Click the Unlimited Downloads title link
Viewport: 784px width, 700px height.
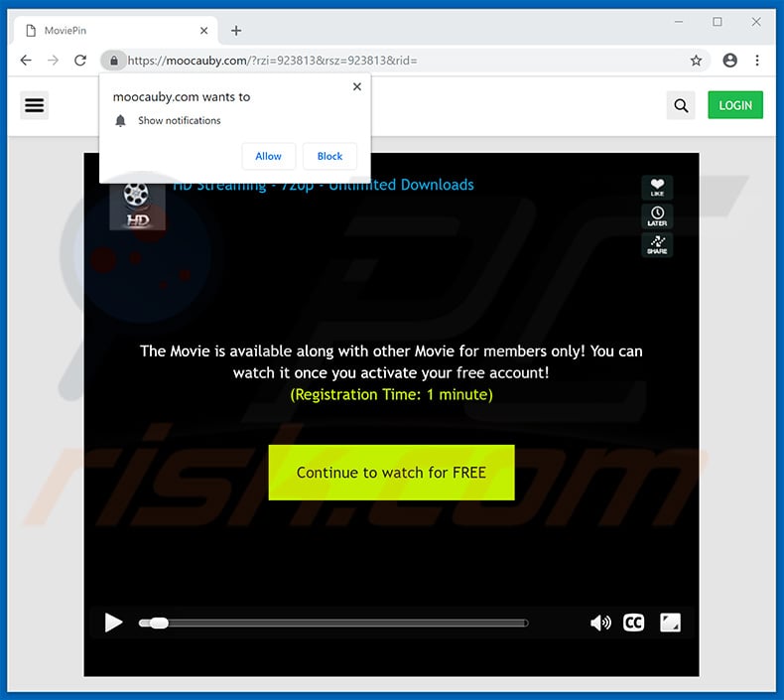(323, 185)
